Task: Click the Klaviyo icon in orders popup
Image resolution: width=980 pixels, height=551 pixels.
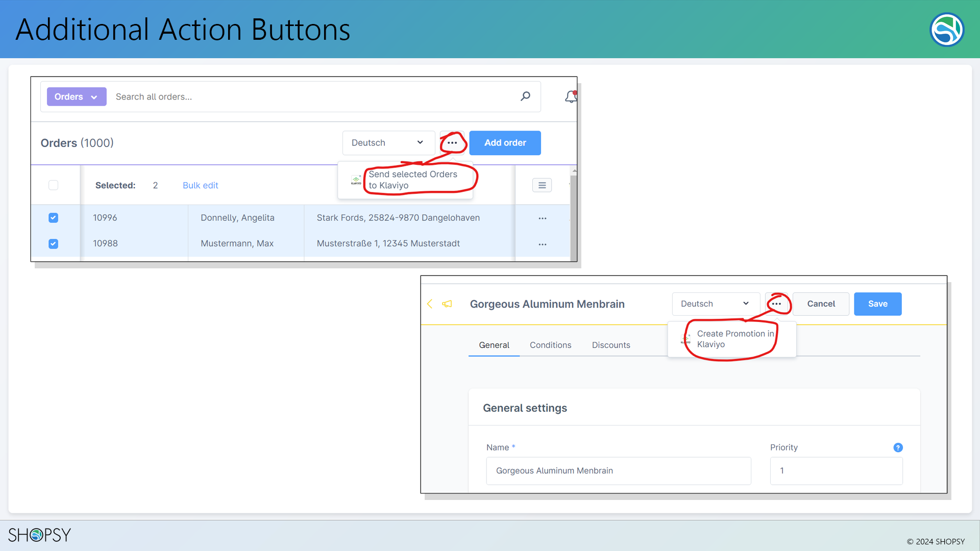Action: (x=356, y=180)
